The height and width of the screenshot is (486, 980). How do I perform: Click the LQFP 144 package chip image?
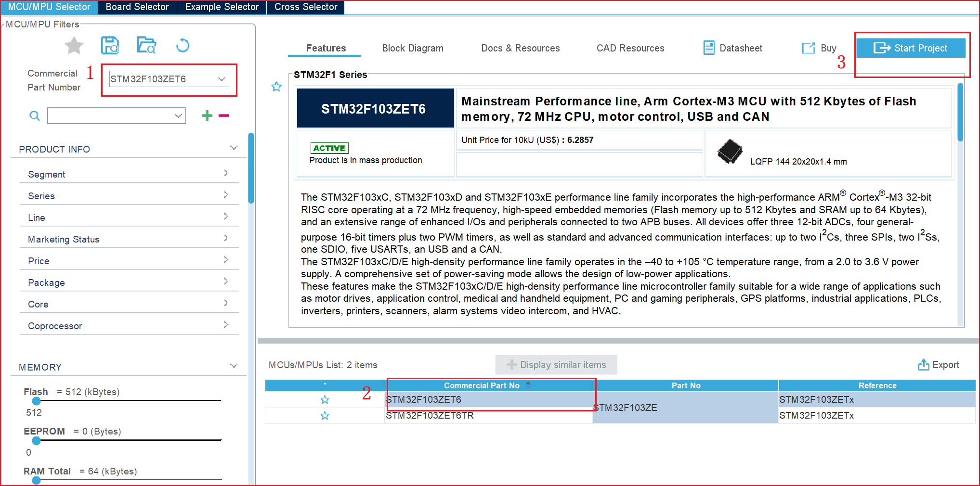pyautogui.click(x=730, y=152)
